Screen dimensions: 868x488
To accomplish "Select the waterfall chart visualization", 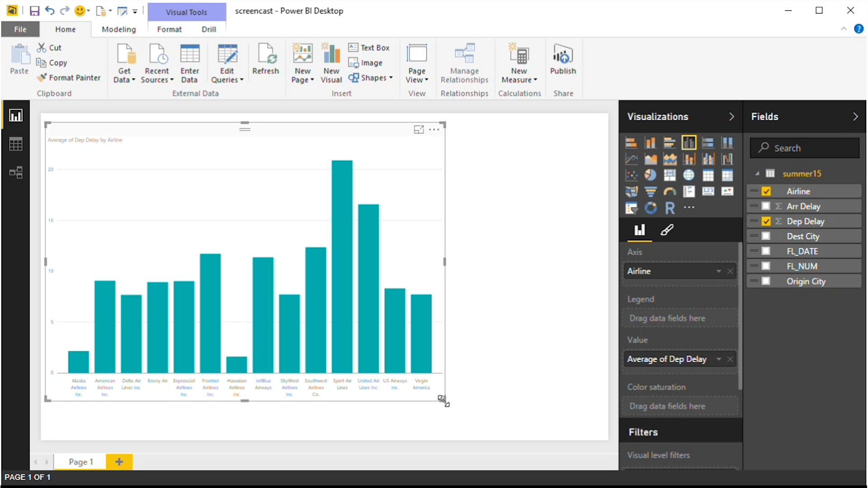I will pos(727,159).
